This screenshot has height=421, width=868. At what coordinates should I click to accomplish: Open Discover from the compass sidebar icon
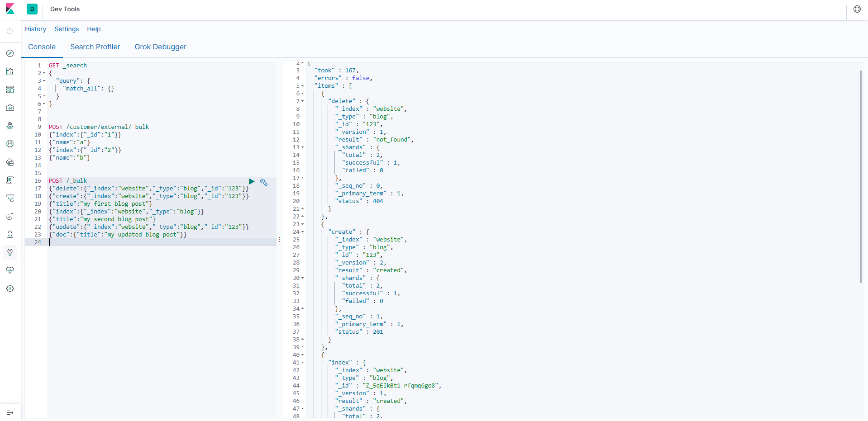(10, 53)
